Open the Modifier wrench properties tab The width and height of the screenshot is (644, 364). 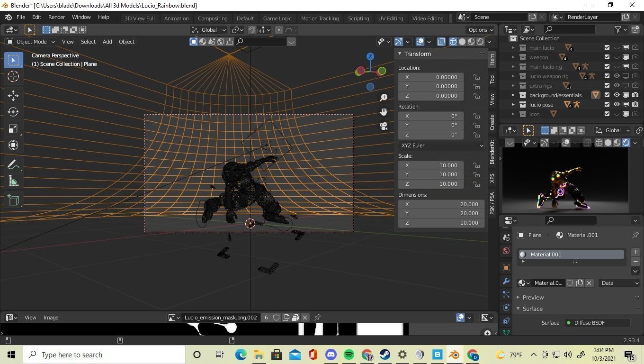[506, 281]
